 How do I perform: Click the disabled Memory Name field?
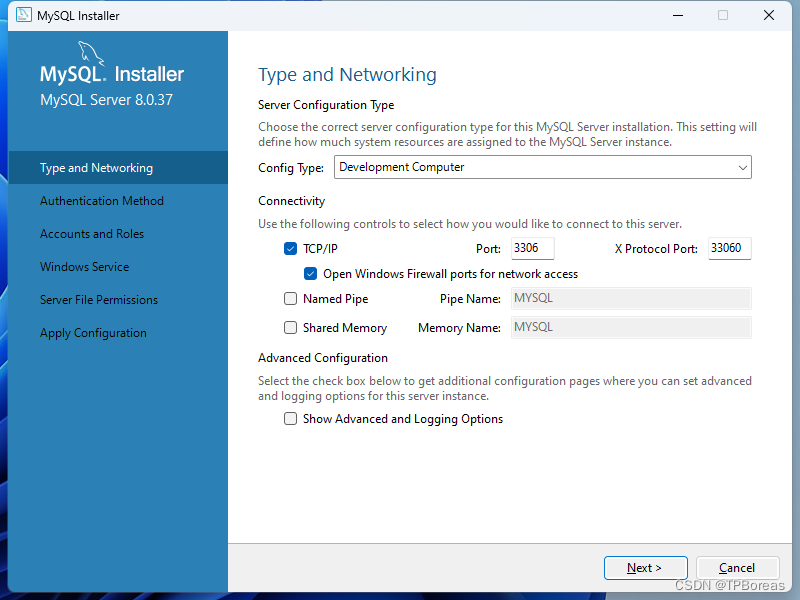631,328
